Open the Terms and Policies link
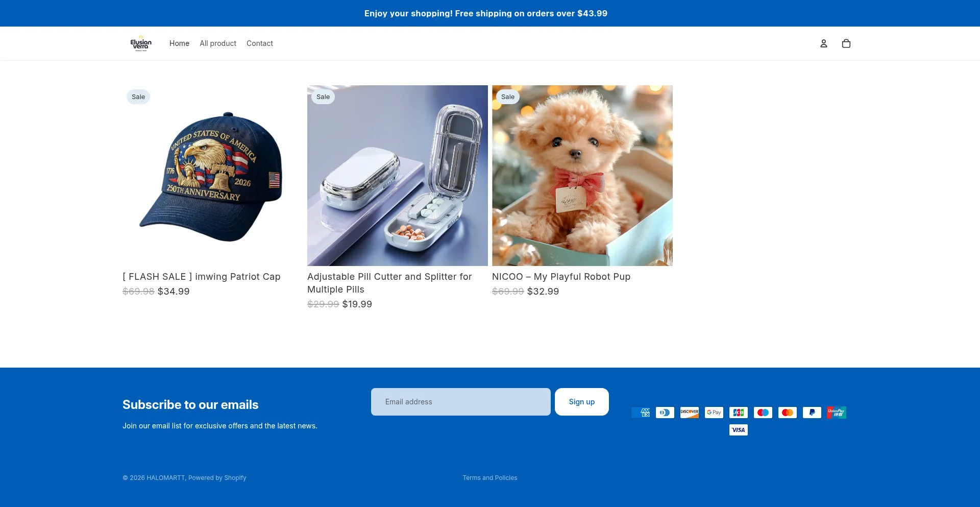The width and height of the screenshot is (980, 507). click(490, 478)
